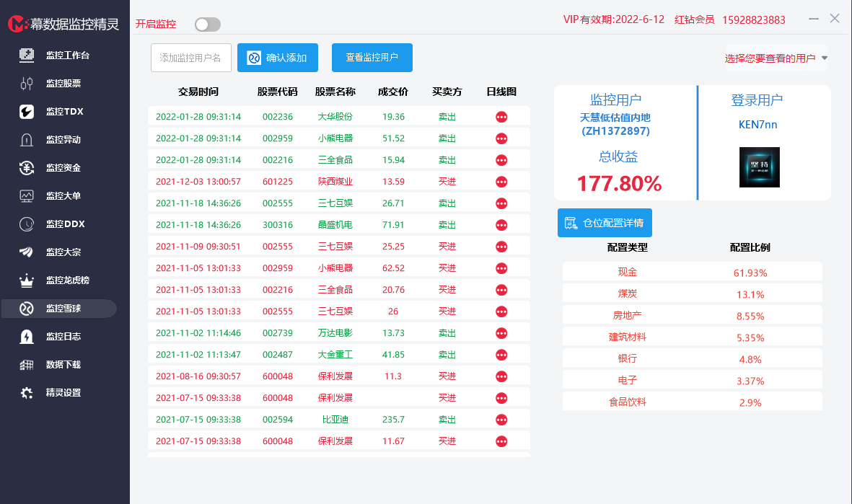Click the 精灵设置 gear icon
The image size is (852, 504).
click(x=26, y=393)
